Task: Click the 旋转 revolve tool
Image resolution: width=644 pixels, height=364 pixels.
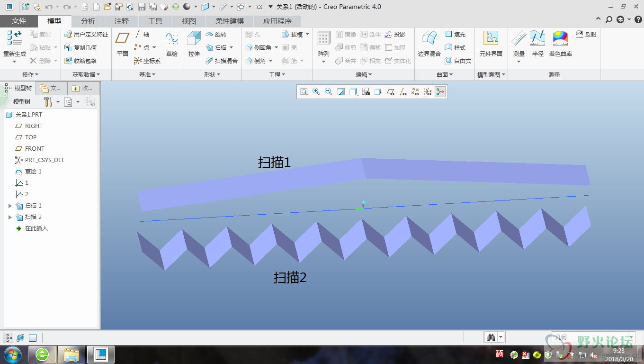Action: 216,35
